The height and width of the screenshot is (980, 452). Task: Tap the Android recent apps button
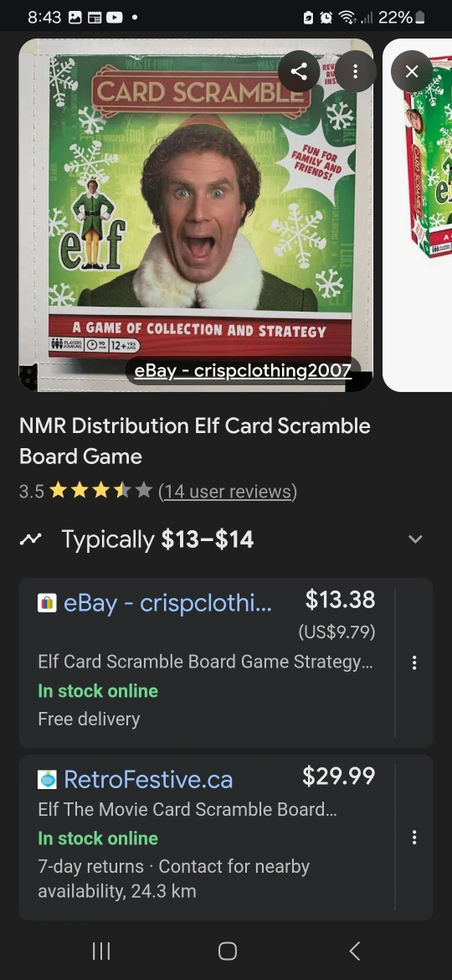pyautogui.click(x=101, y=952)
